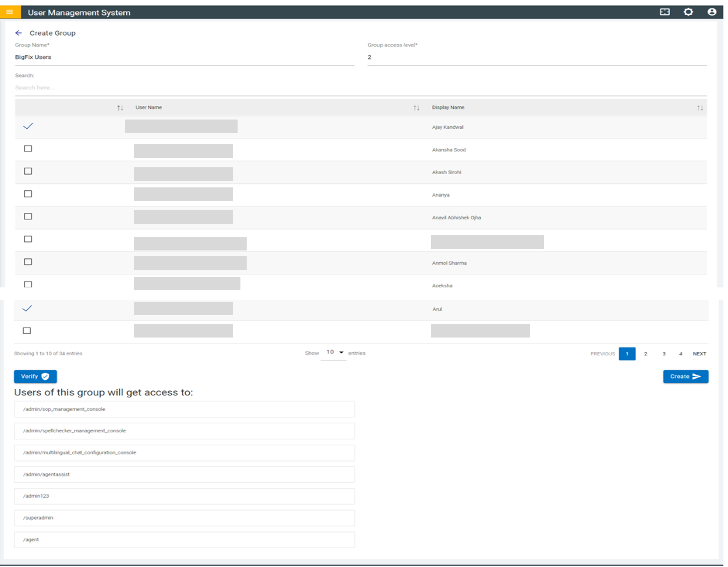Viewport: 728px width, 567px height.
Task: Sort by User Name column arrows
Action: click(x=416, y=108)
